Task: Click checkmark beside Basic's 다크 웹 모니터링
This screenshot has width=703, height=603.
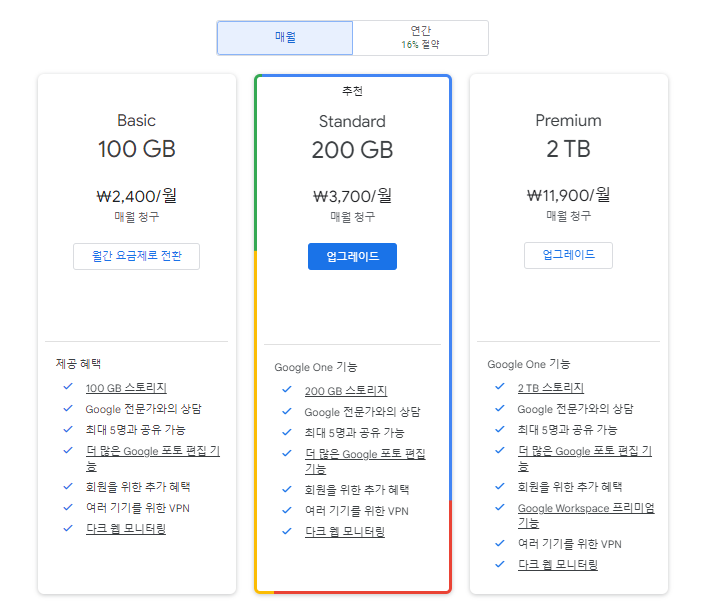Action: coord(68,529)
